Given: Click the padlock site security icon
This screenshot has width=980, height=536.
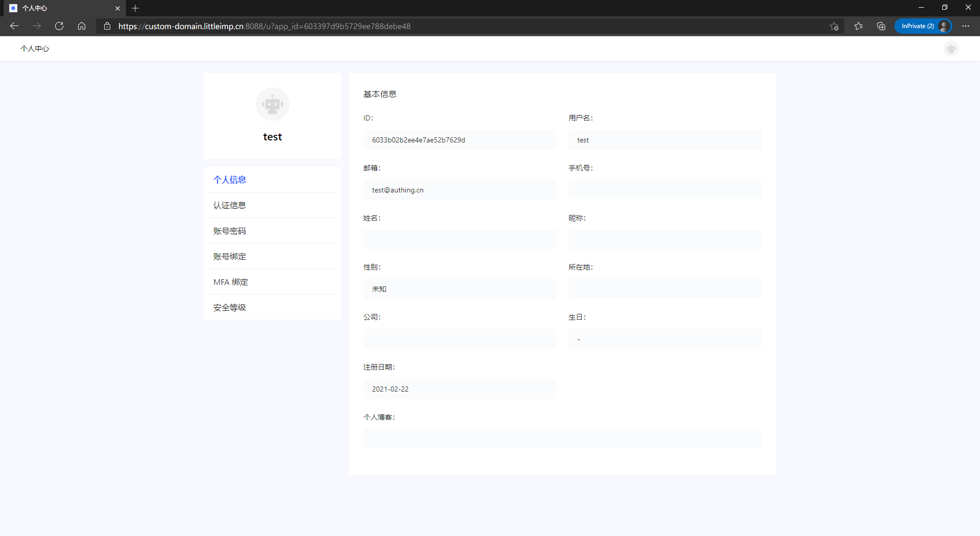Looking at the screenshot, I should pyautogui.click(x=107, y=26).
